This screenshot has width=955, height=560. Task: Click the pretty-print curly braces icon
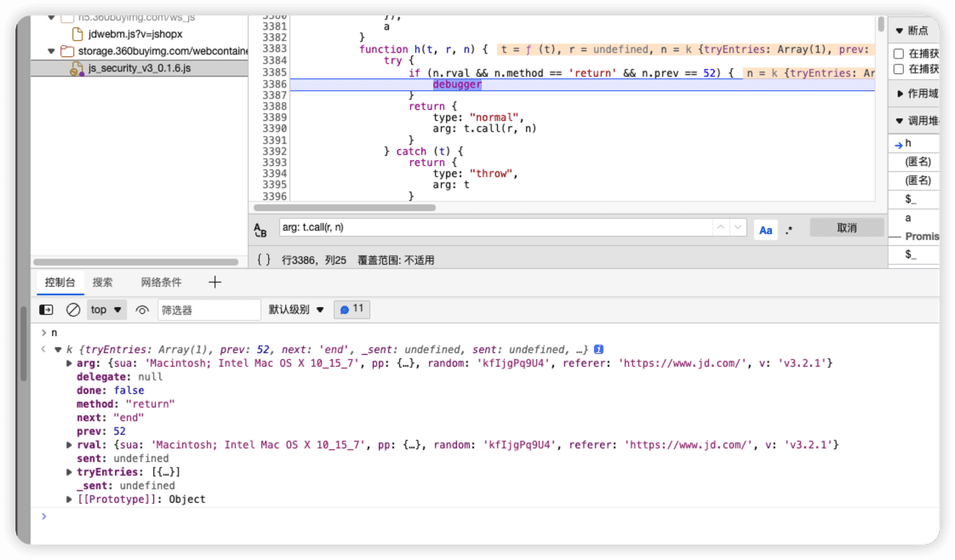pyautogui.click(x=264, y=260)
